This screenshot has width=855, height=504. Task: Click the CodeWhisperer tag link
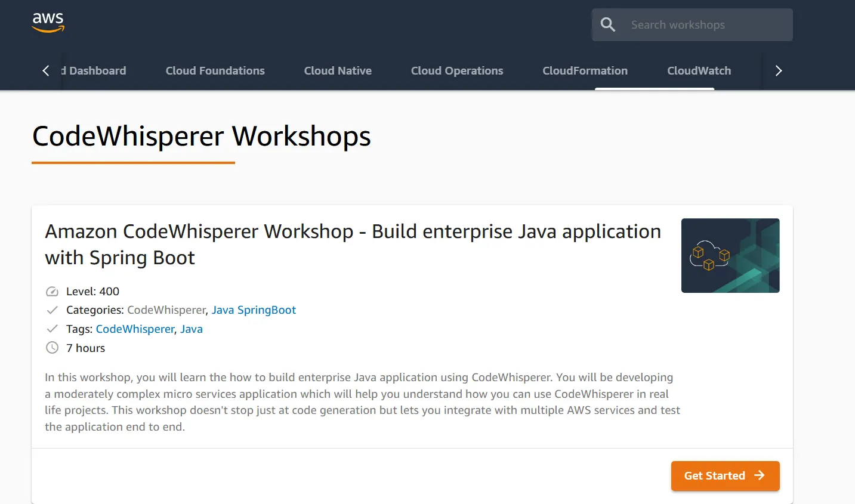point(135,329)
